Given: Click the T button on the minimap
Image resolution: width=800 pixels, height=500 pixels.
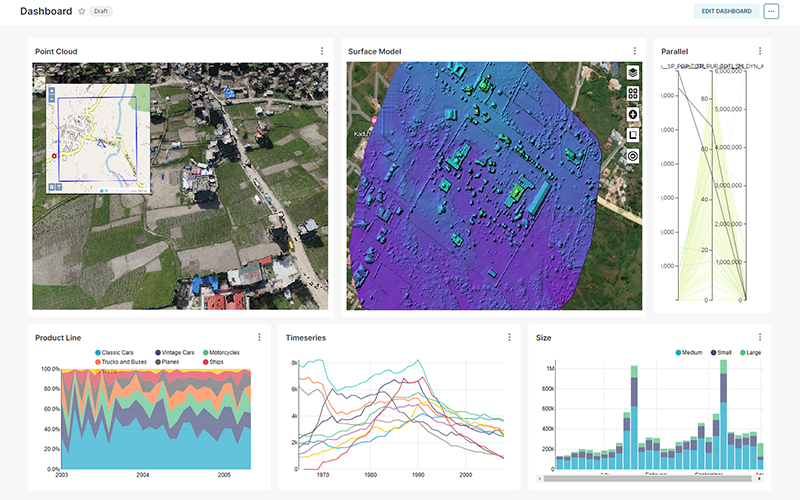Looking at the screenshot, I should pos(59,187).
